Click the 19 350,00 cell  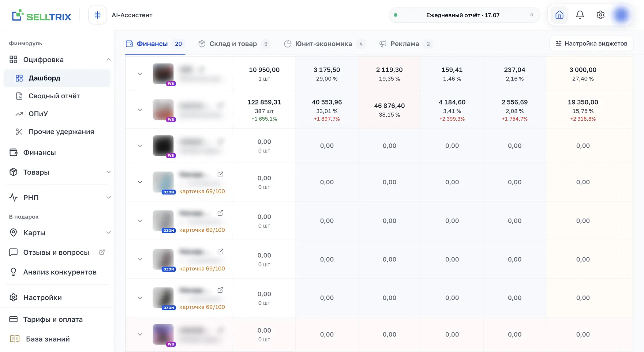point(583,110)
